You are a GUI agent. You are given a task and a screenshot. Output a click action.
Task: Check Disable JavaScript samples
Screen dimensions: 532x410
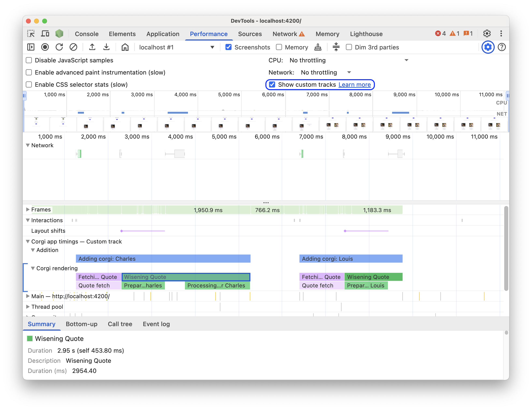click(x=29, y=60)
